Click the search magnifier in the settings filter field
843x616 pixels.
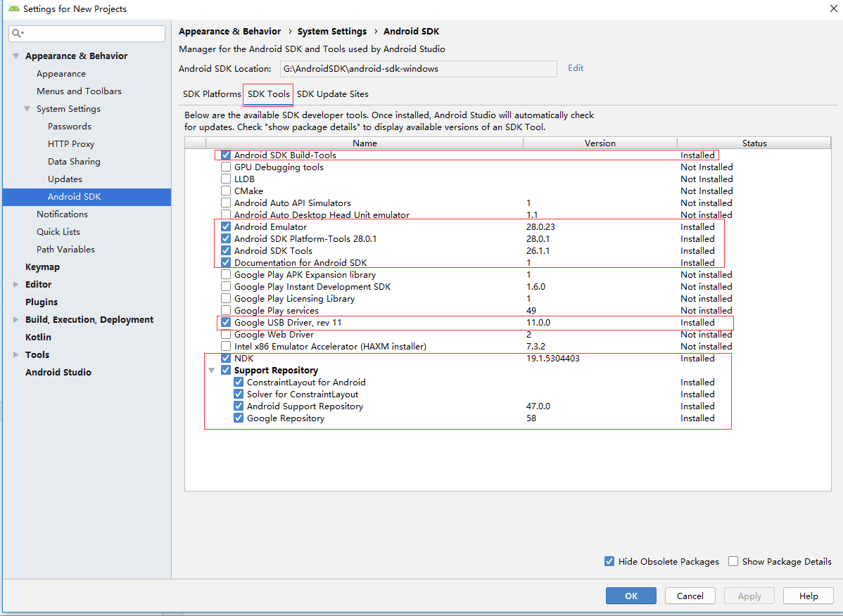click(x=15, y=33)
